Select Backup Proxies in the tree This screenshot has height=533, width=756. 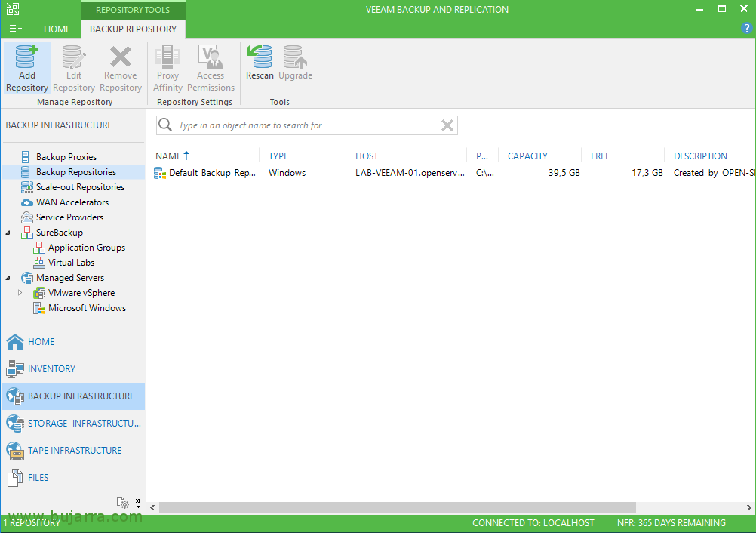pos(66,157)
